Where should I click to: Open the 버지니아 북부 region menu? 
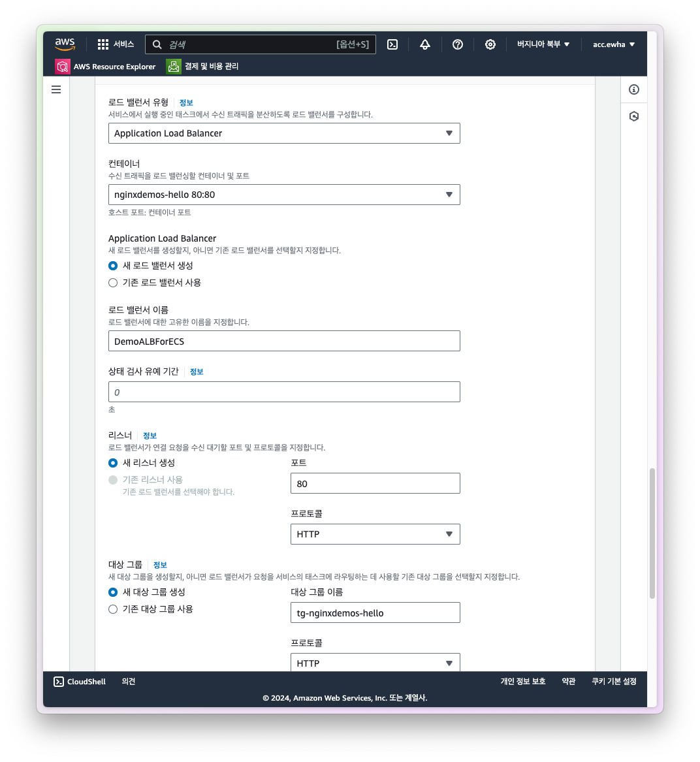point(543,44)
